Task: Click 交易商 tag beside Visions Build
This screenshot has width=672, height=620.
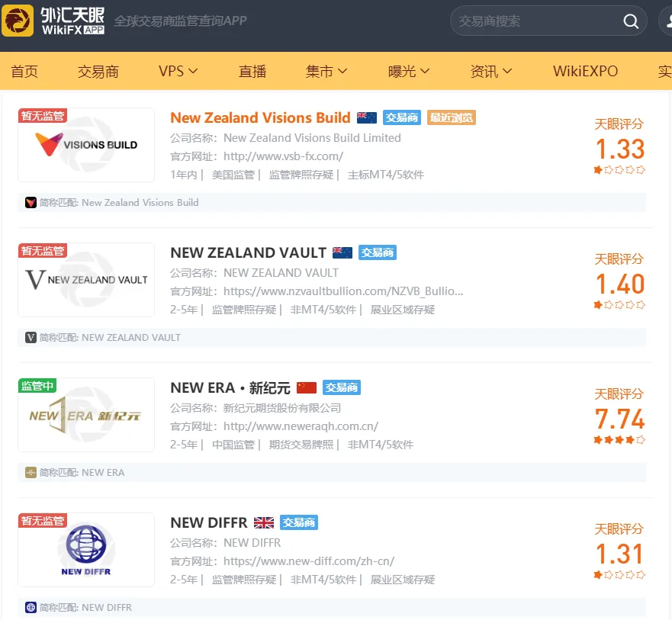Action: tap(401, 117)
